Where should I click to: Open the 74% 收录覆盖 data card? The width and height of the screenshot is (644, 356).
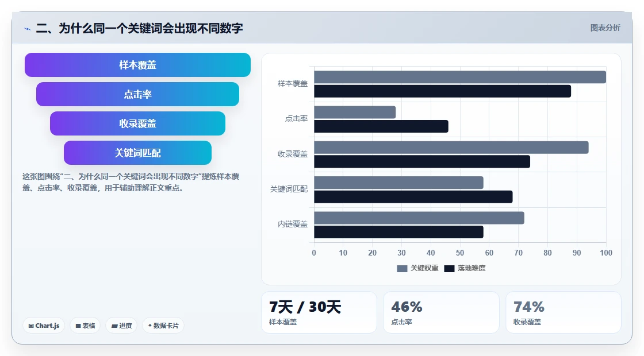click(x=563, y=312)
